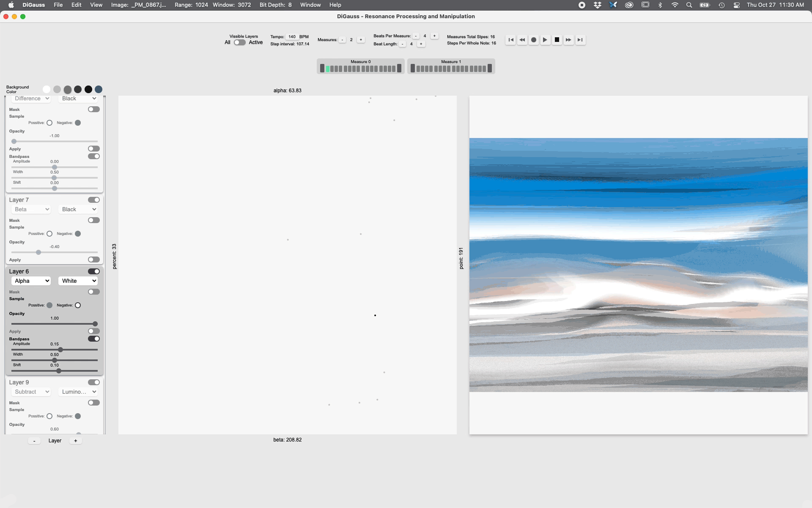Screen dimensions: 812x508
Task: Open the Bit Depth menu
Action: (x=275, y=5)
